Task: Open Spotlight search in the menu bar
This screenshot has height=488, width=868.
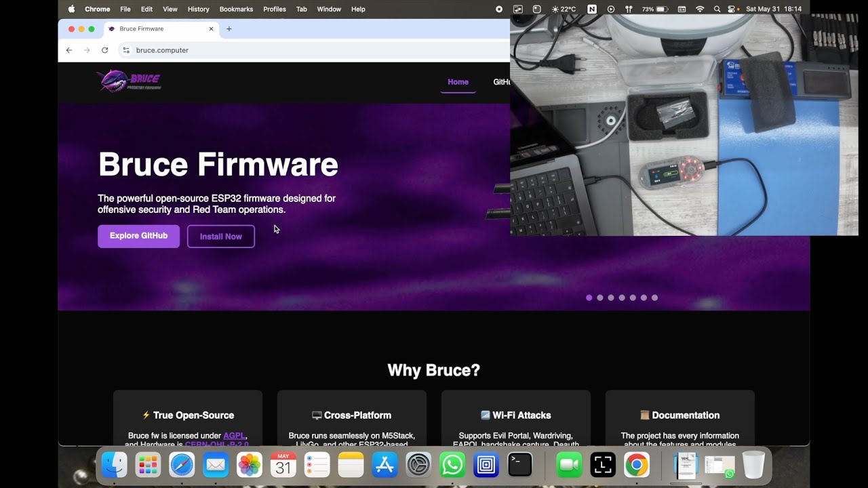Action: pos(717,9)
